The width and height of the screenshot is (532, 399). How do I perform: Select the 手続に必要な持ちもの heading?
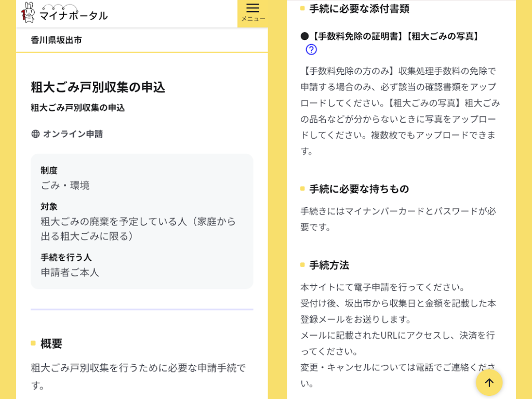(359, 189)
